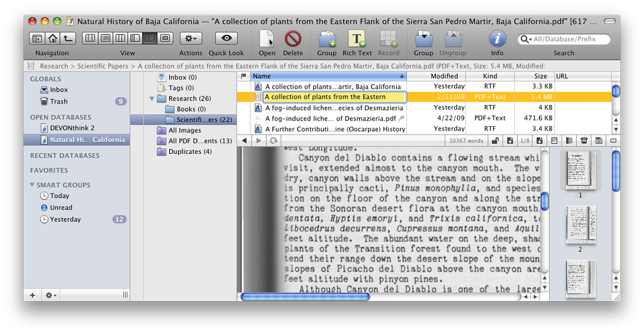This screenshot has height=333, width=644.
Task: Go to the top group with the home icon
Action: click(x=53, y=38)
